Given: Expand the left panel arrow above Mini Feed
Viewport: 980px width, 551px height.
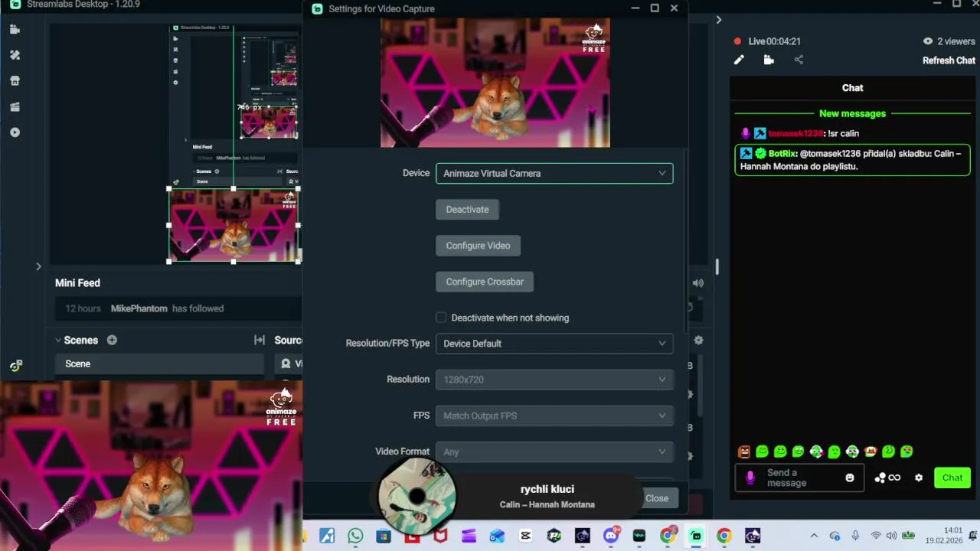Looking at the screenshot, I should [38, 266].
